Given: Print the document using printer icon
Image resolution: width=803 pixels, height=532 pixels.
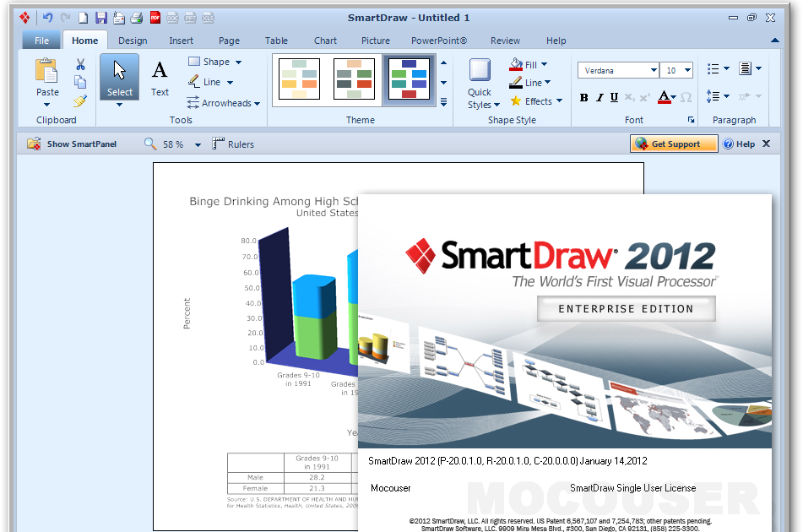Looking at the screenshot, I should click(136, 18).
